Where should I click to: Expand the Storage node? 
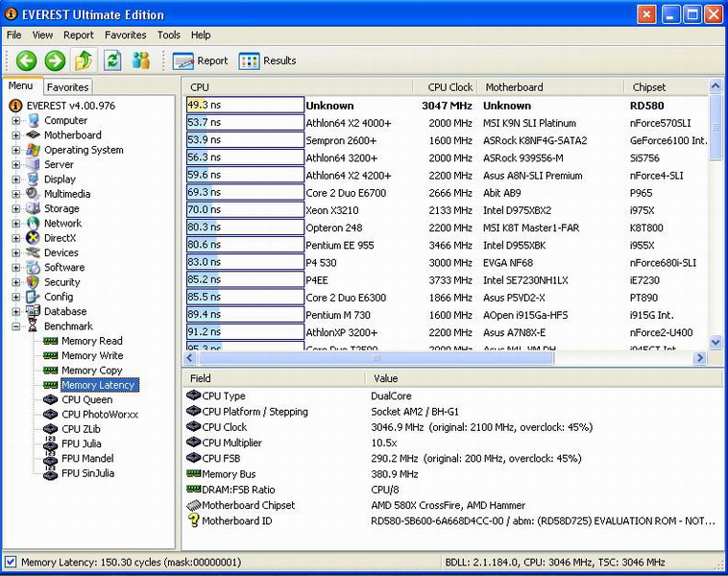click(15, 209)
